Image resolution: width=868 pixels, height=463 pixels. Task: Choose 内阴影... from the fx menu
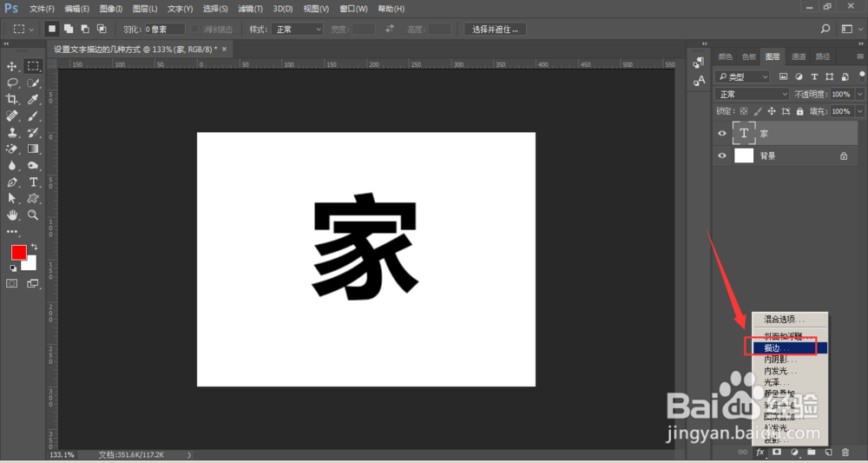(790, 360)
